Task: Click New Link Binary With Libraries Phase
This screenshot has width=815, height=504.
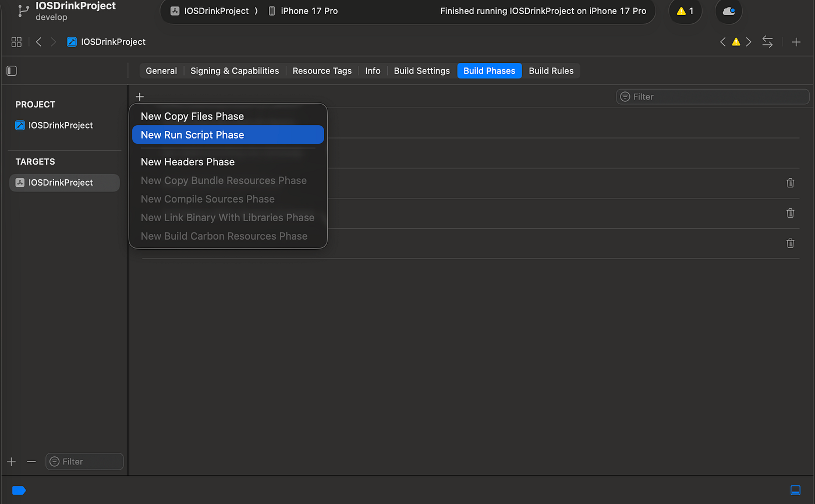Action: [x=228, y=218]
